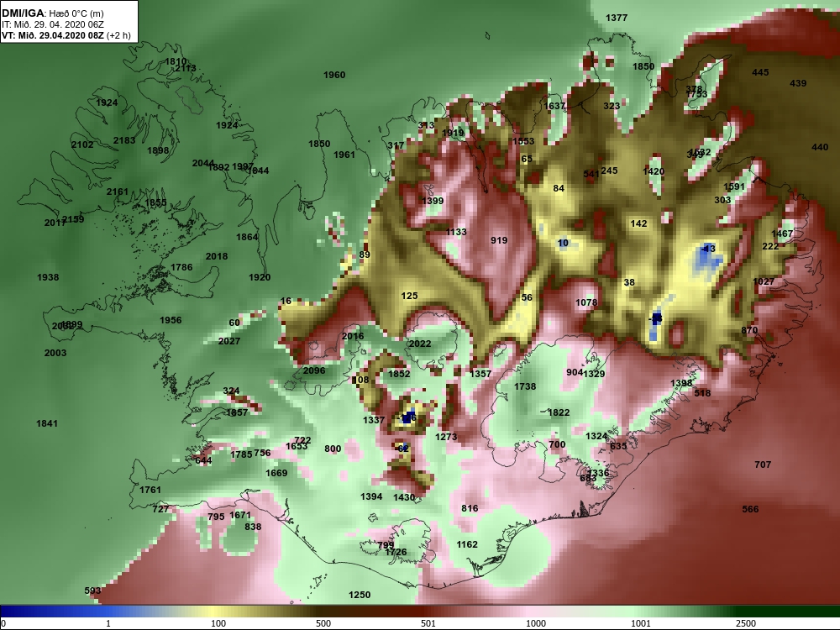Click the map value '2003'
840x630 pixels.
(55, 353)
